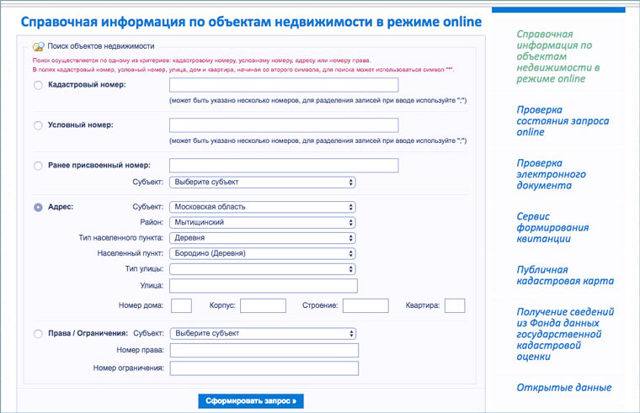Click the Кадастровый номер input field
Viewport: 640px width, 413px height.
tap(284, 85)
